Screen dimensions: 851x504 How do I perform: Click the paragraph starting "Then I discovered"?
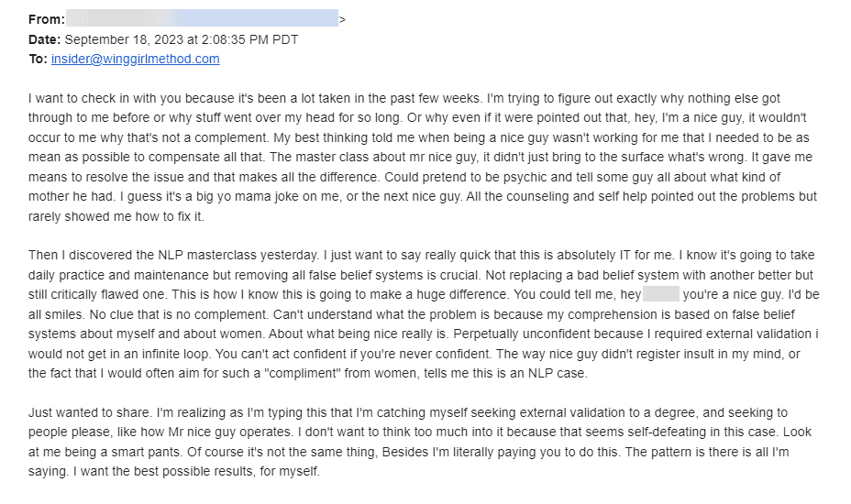424,314
